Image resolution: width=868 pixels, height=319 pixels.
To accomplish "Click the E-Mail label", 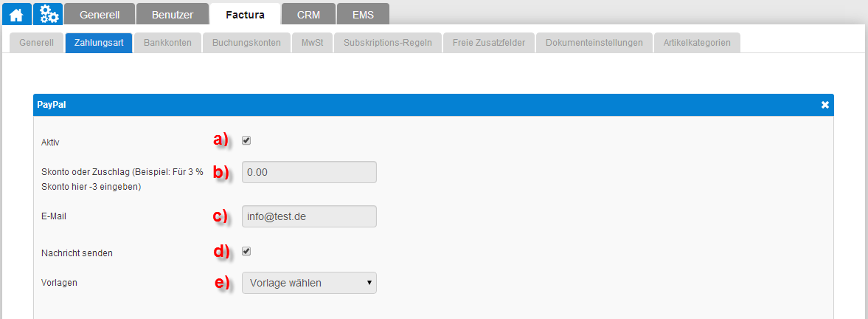I will 54,216.
